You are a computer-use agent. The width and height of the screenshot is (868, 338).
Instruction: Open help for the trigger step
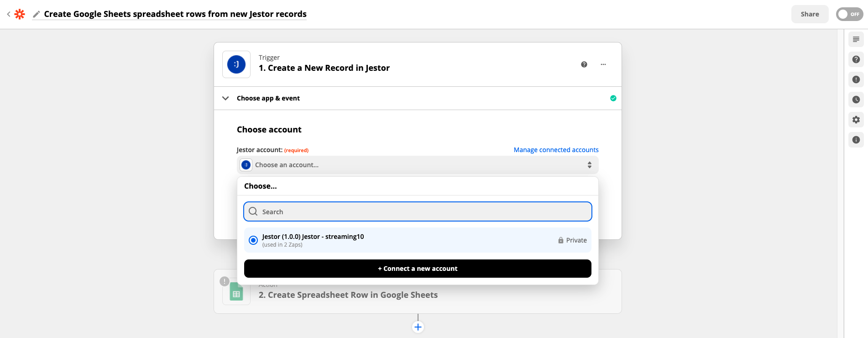click(x=584, y=64)
